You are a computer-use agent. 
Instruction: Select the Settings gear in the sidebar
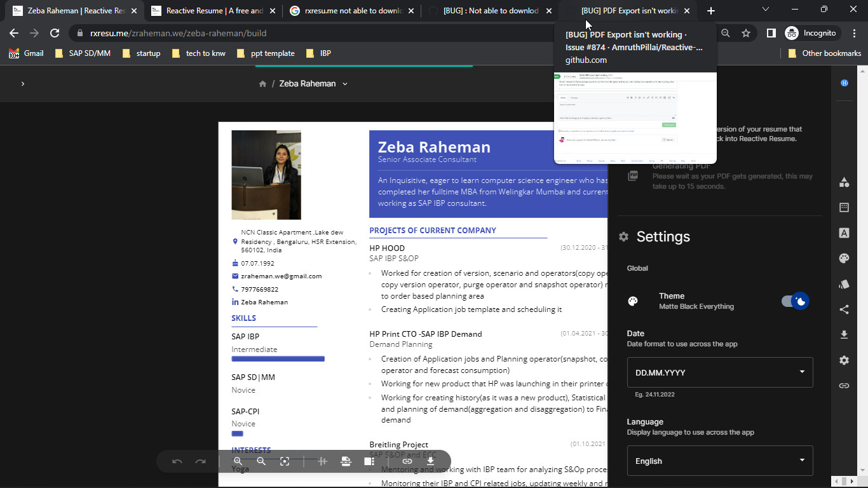coord(844,360)
